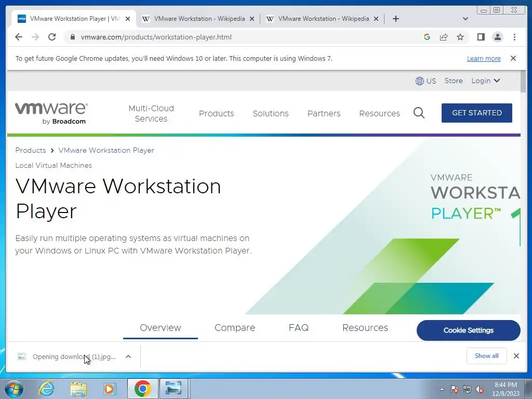Select the Overview page tab
This screenshot has width=532, height=399.
point(161,328)
